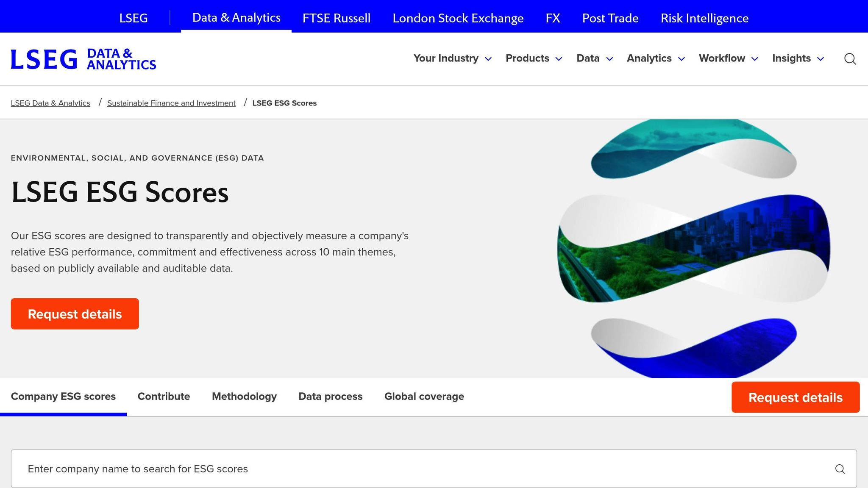Go to the Global coverage tab
Image resolution: width=868 pixels, height=488 pixels.
point(424,396)
